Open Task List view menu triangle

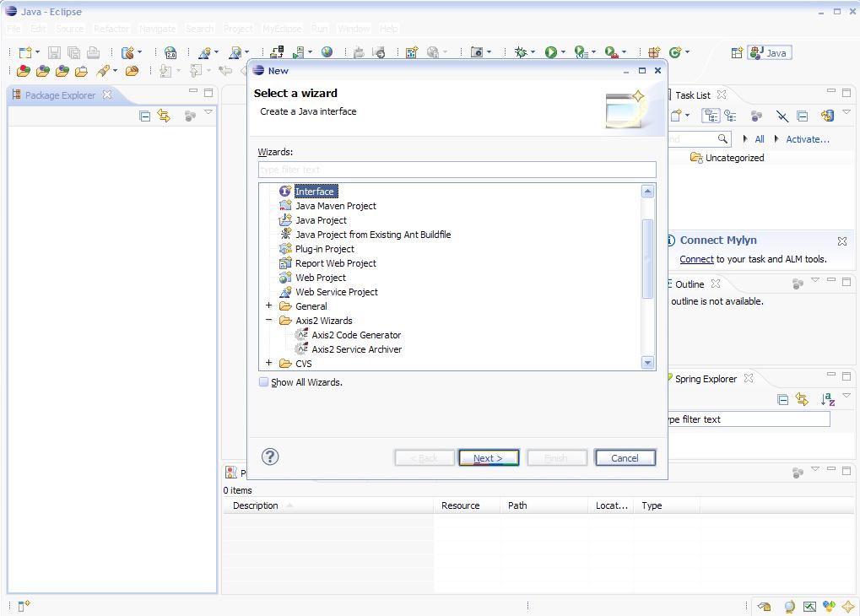coord(846,112)
